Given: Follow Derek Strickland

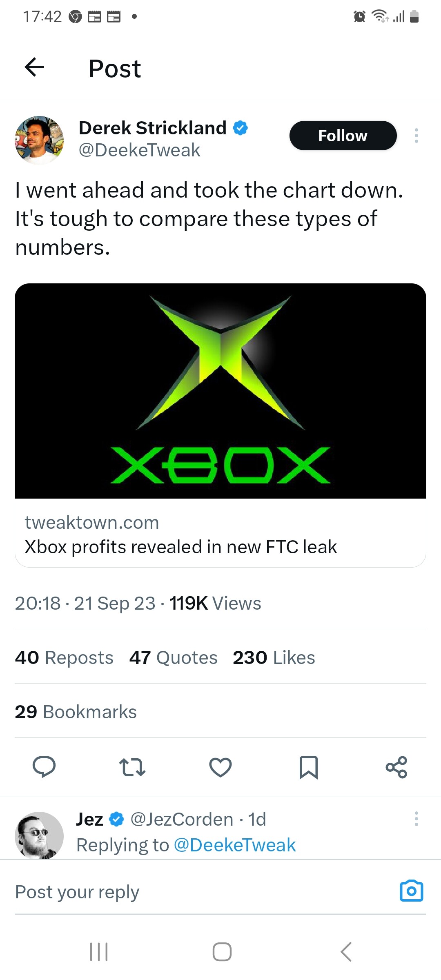Looking at the screenshot, I should (343, 136).
